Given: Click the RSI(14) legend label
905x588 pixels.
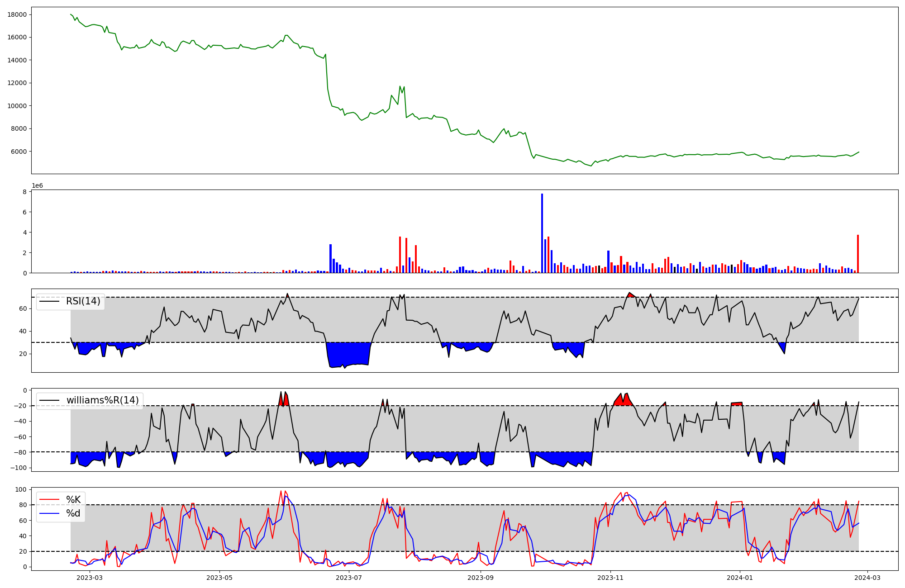Looking at the screenshot, I should [x=83, y=301].
